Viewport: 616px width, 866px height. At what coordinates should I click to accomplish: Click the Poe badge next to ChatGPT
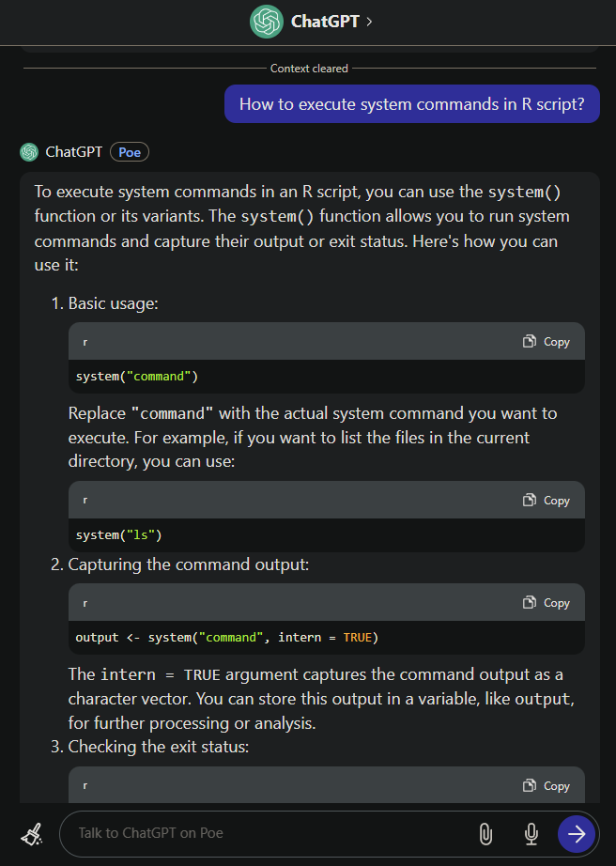(130, 152)
